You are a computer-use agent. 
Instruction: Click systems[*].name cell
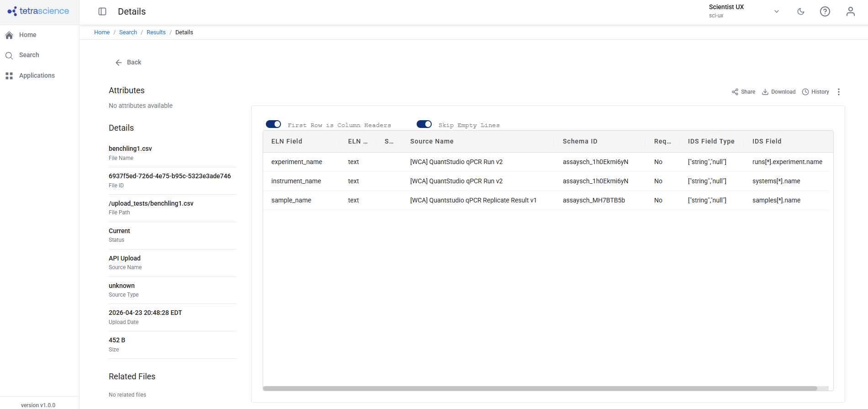pyautogui.click(x=776, y=181)
